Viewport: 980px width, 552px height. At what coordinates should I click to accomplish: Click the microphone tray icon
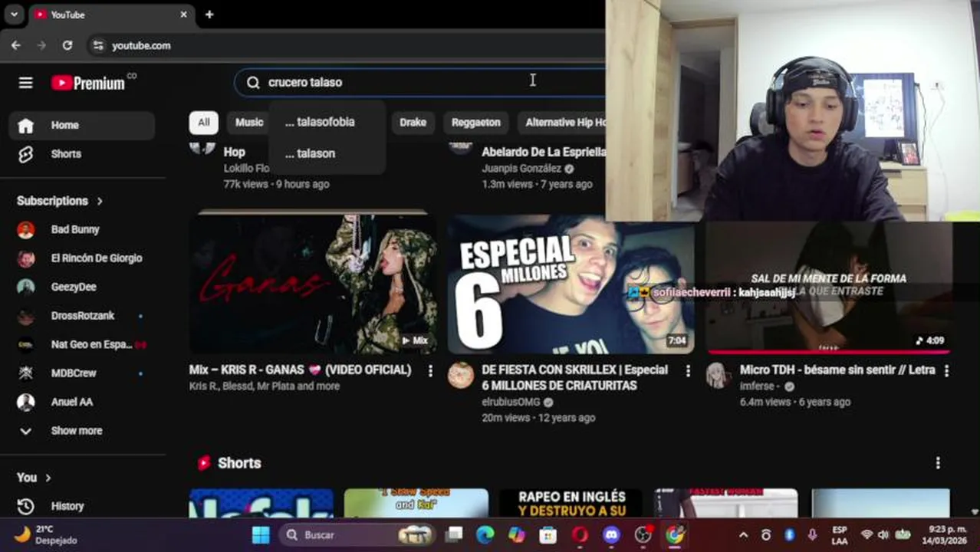click(x=812, y=535)
